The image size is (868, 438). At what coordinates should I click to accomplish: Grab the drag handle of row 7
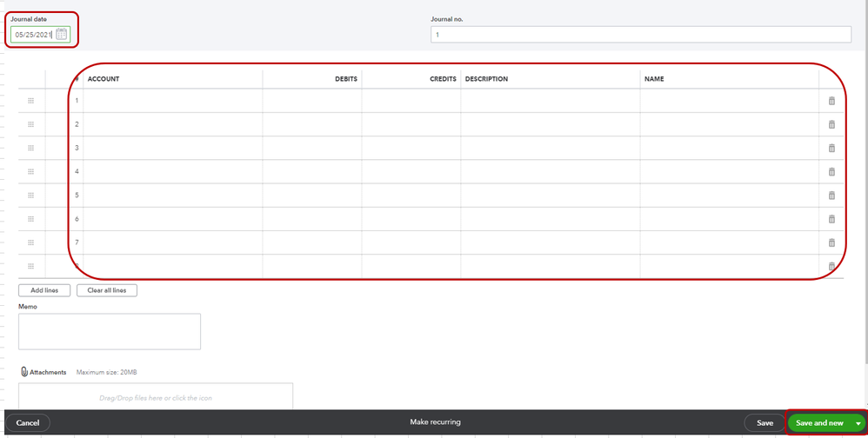31,242
